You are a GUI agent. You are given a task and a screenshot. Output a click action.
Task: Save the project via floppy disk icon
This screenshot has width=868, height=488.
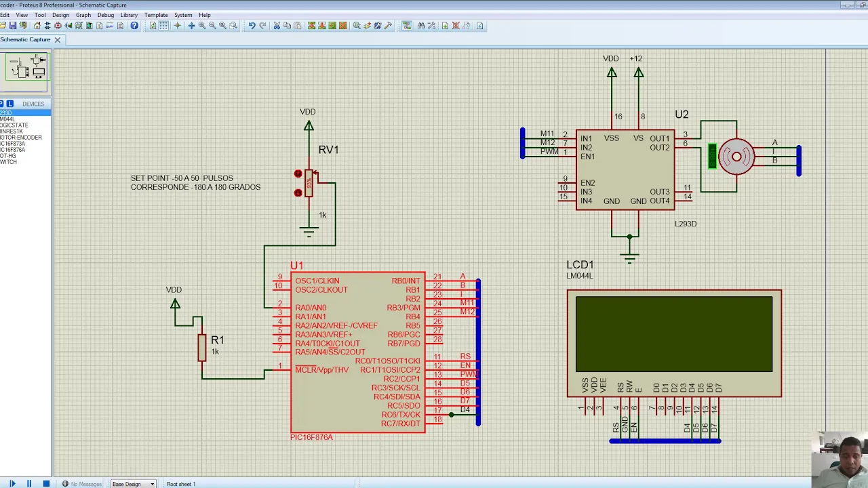click(x=12, y=26)
